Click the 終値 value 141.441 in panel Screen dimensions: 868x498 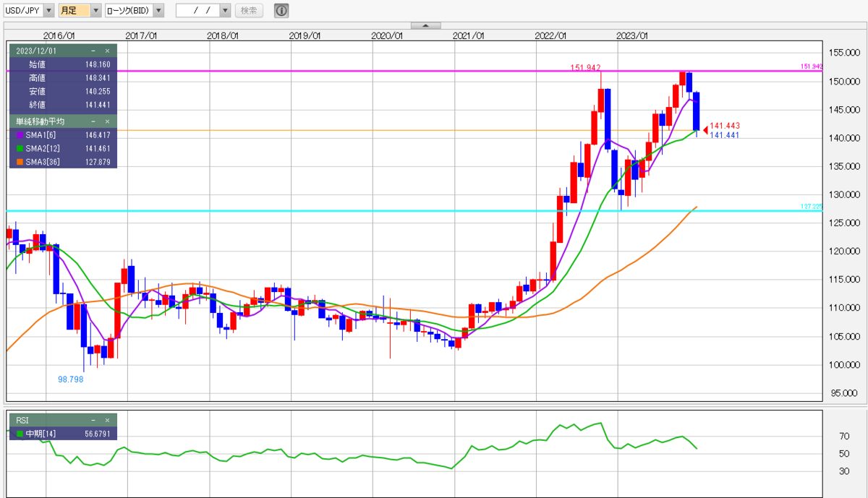pos(96,106)
